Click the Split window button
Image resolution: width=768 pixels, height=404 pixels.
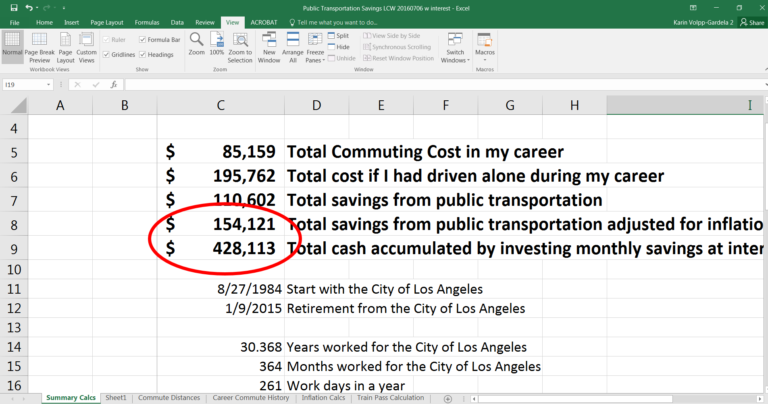pos(338,36)
